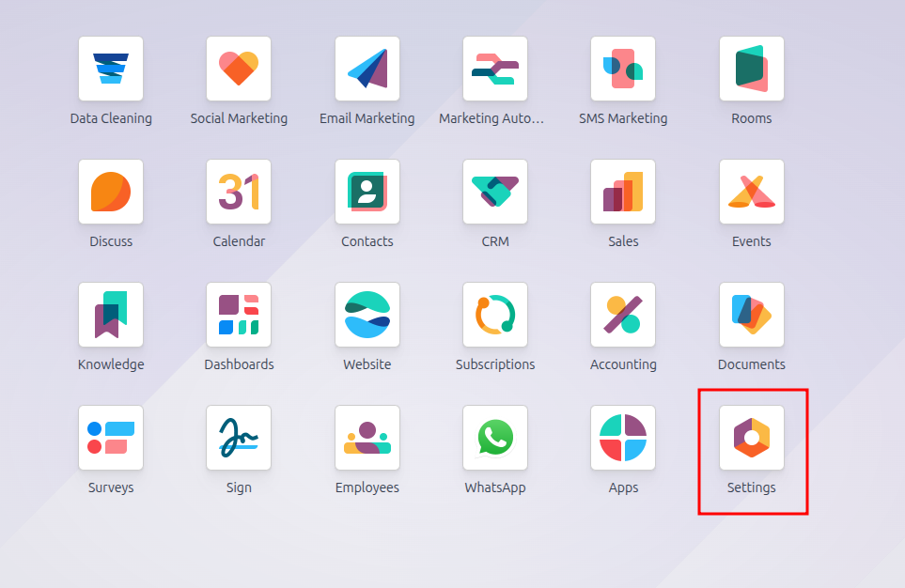
Task: Launch the Events app icon
Action: point(752,192)
